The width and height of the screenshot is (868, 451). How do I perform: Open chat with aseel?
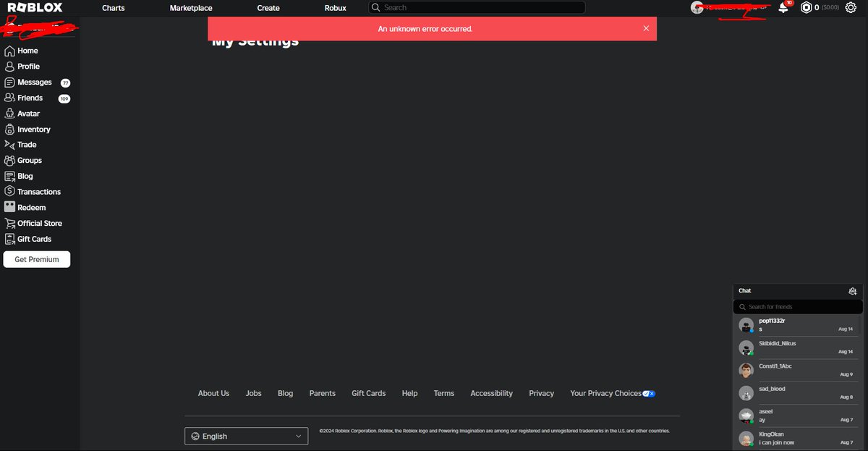pos(798,416)
